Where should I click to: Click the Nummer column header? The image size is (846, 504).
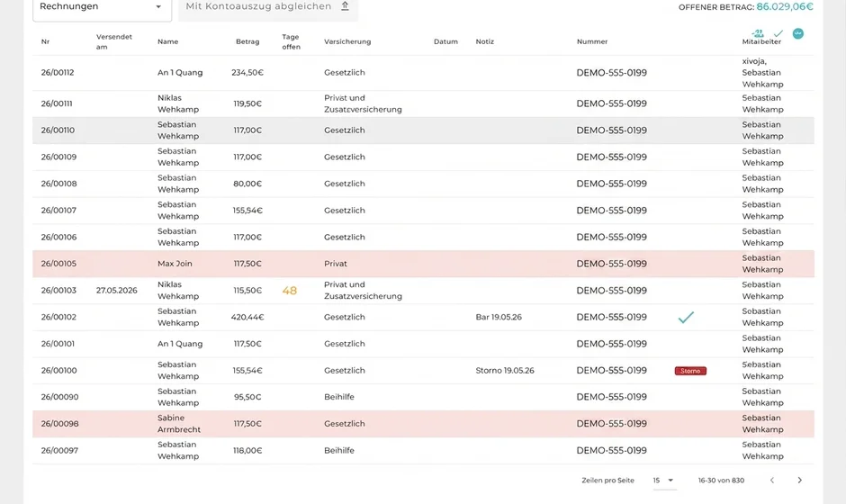coord(592,41)
